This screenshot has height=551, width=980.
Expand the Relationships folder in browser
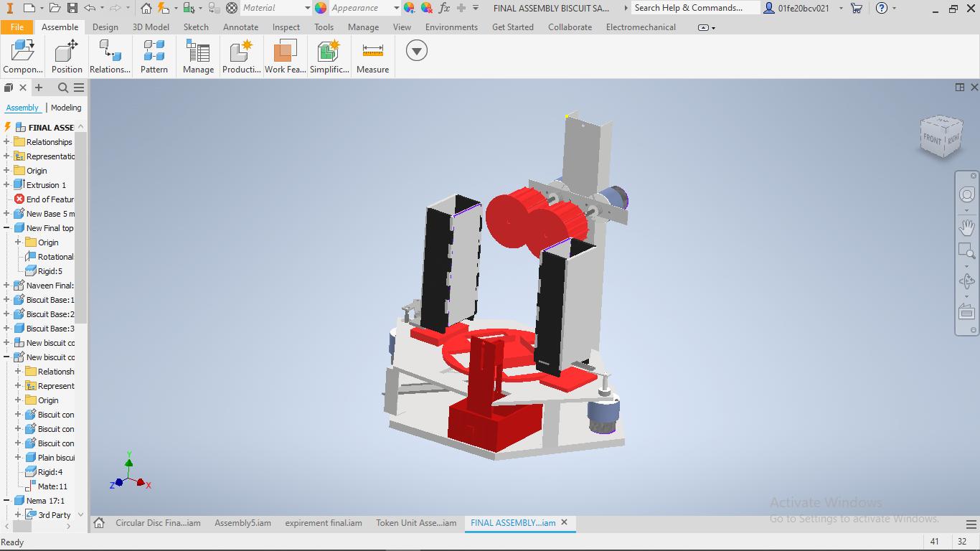coord(6,142)
